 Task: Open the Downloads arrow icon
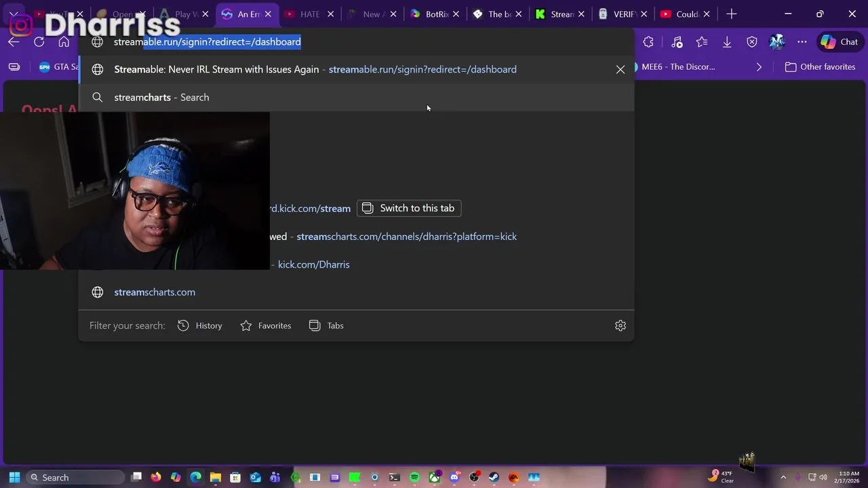tap(727, 42)
